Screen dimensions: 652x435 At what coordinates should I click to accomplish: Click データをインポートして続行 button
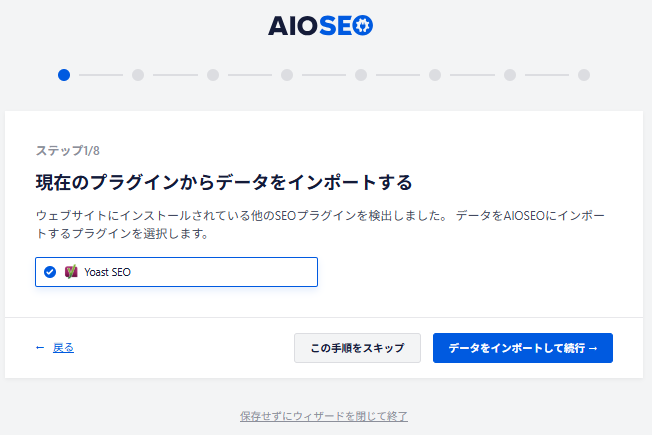522,348
